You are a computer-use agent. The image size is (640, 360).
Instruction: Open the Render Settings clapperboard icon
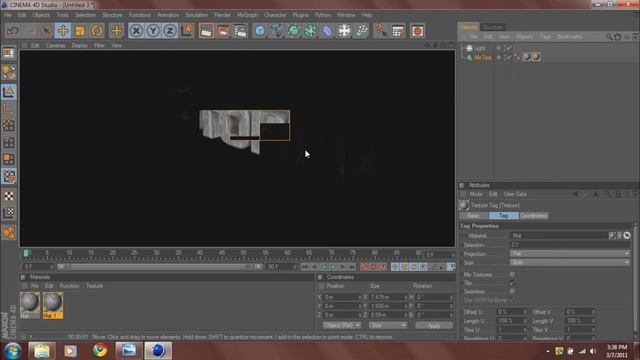click(x=240, y=31)
